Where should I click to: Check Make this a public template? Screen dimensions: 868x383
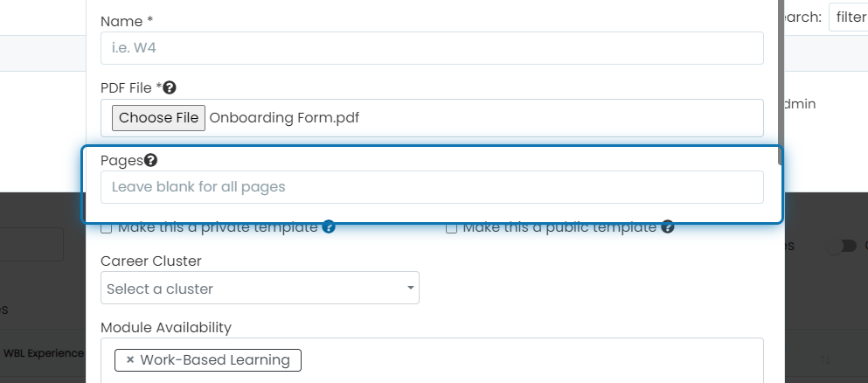452,227
